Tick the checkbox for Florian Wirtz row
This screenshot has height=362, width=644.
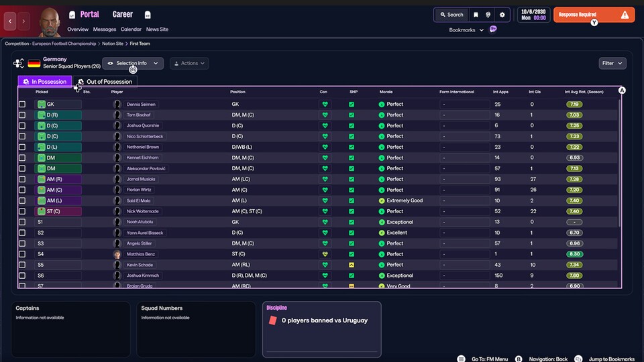[x=22, y=190]
